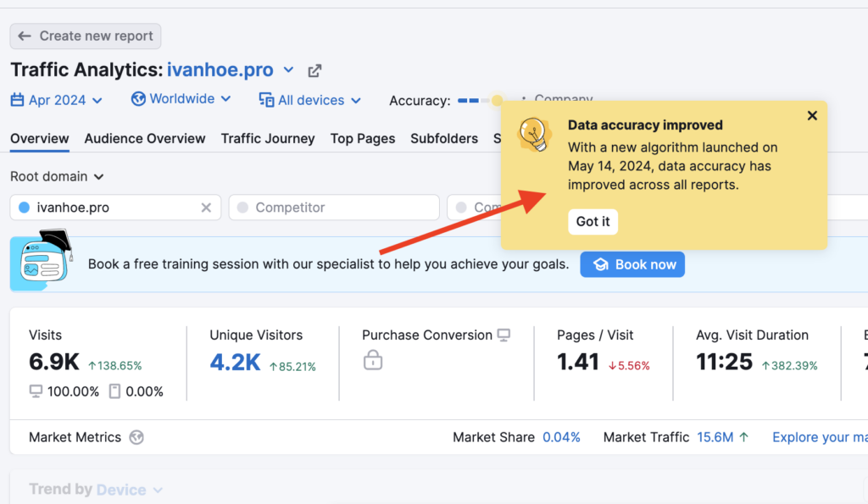Click the Purchase Conversion lock icon
Image resolution: width=868 pixels, height=504 pixels.
tap(373, 361)
